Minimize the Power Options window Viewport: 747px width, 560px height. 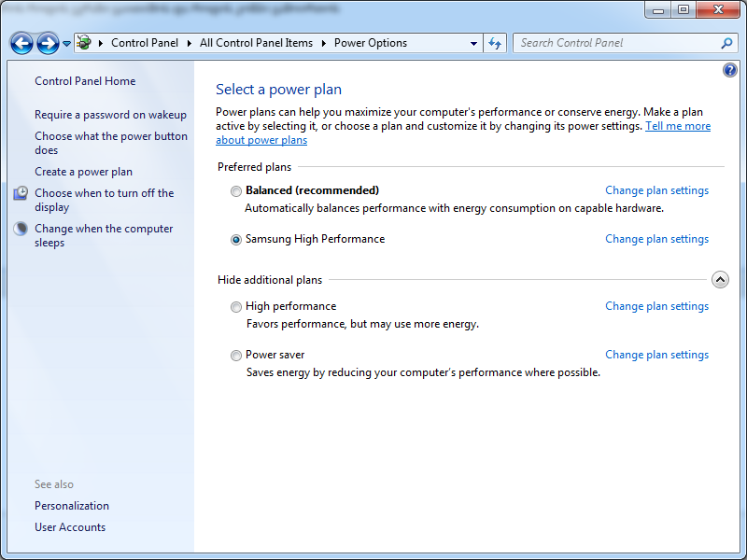(658, 10)
